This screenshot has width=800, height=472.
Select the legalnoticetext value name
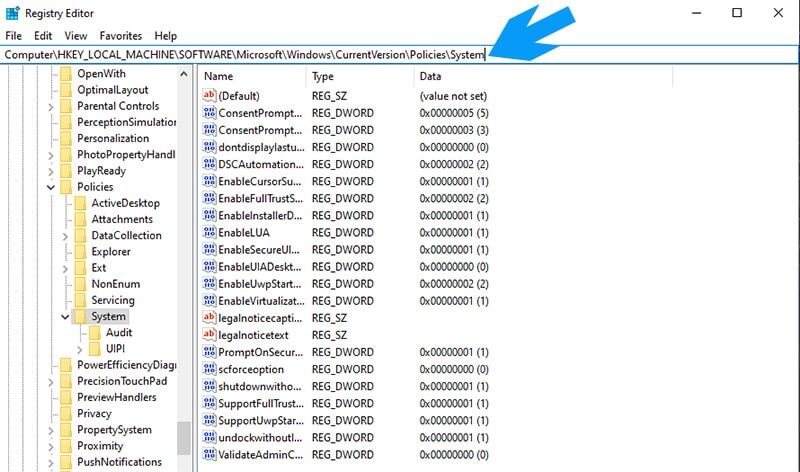click(253, 335)
